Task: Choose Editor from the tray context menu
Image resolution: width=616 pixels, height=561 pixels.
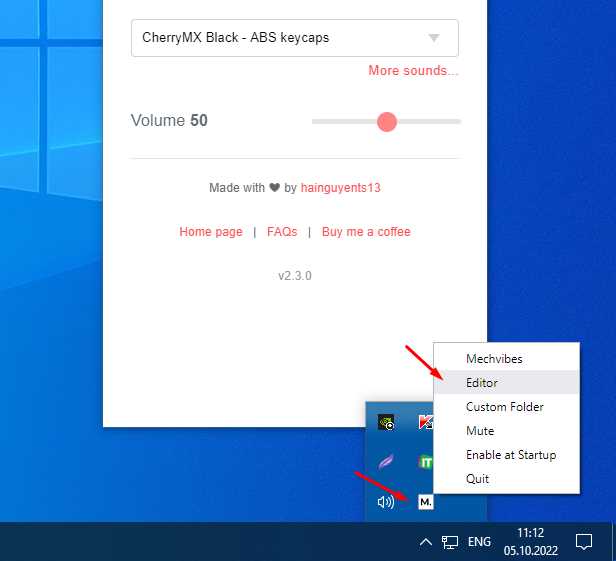Action: click(506, 383)
